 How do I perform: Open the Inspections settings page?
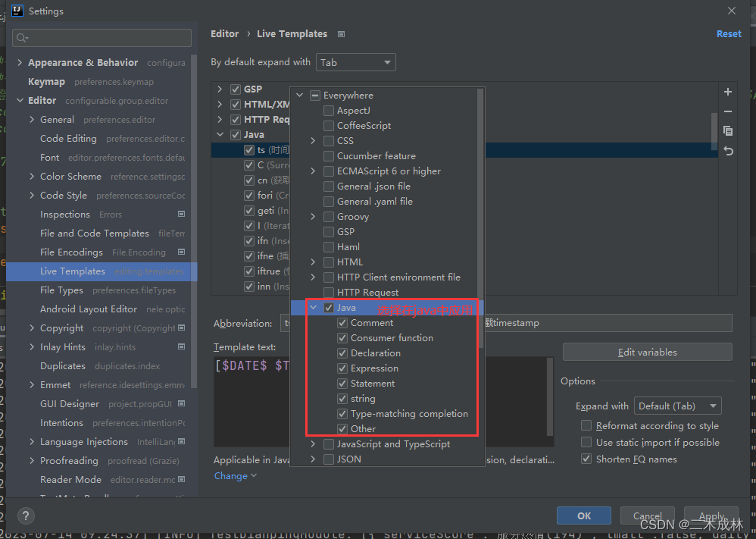[x=65, y=215]
